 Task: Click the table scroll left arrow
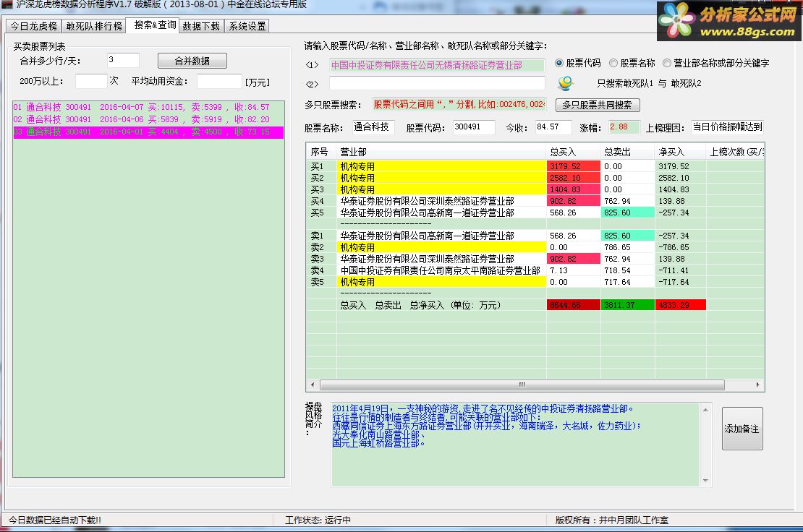tap(313, 385)
